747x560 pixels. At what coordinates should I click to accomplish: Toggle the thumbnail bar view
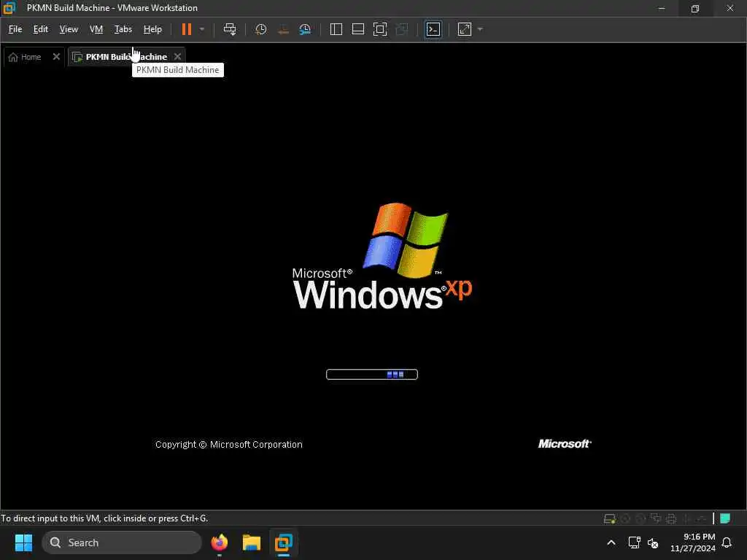point(357,29)
